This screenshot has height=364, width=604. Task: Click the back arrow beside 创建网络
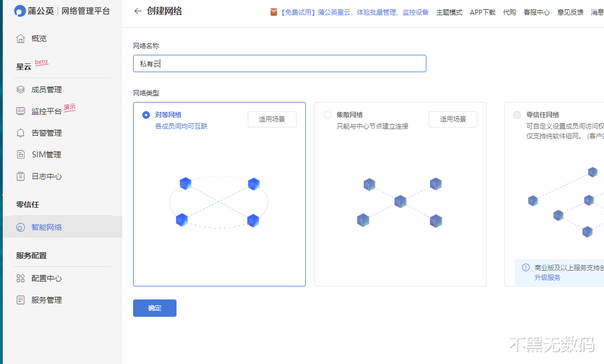(x=138, y=11)
